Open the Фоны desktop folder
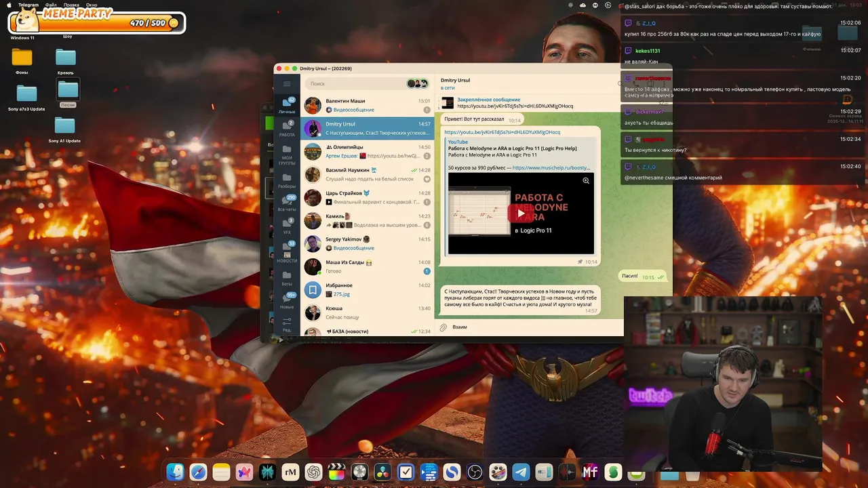 tap(22, 61)
